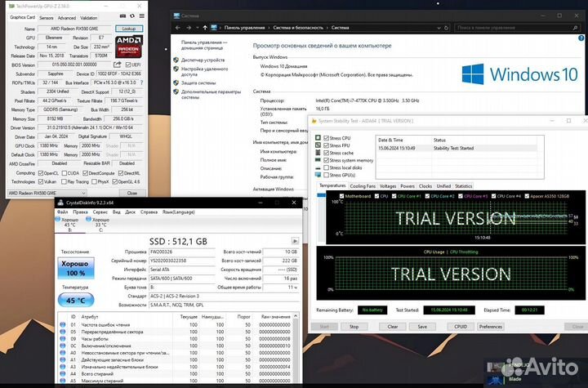
Task: Click the AIDA64 flame title bar icon
Action: click(x=314, y=121)
